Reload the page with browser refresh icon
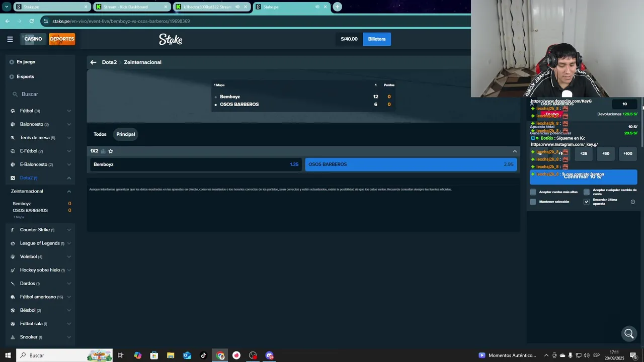 tap(31, 21)
